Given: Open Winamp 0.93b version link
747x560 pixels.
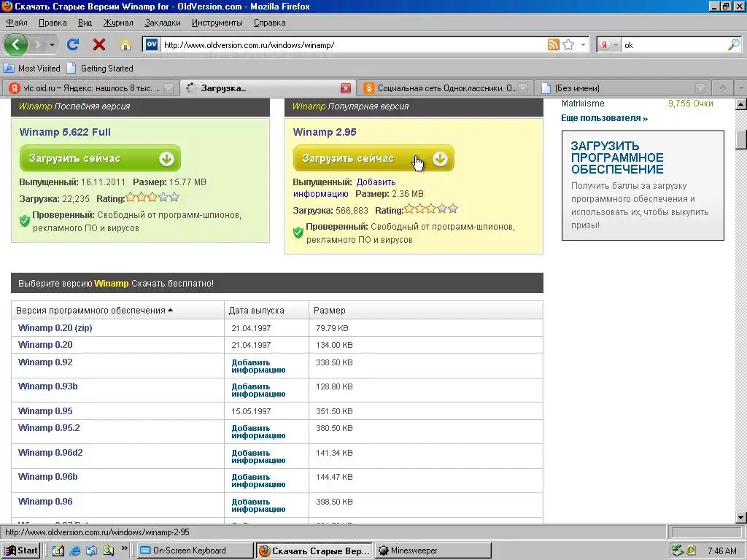Looking at the screenshot, I should click(x=47, y=386).
